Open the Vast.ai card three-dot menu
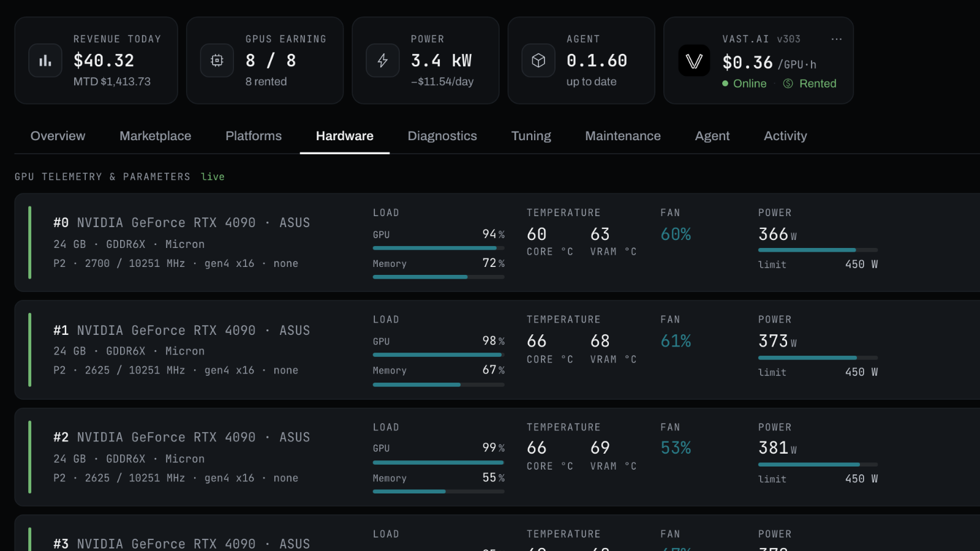Screen dimensions: 980x551 [x=837, y=39]
